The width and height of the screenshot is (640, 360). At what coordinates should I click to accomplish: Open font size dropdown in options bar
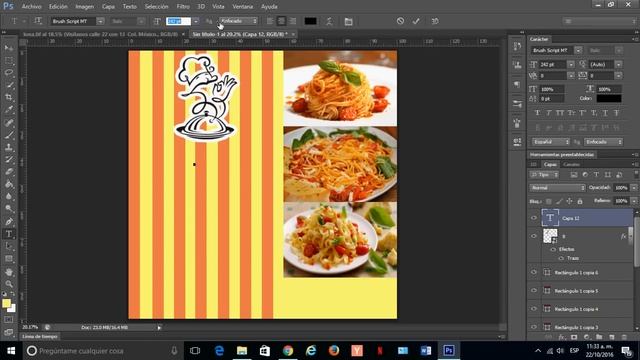click(x=196, y=21)
